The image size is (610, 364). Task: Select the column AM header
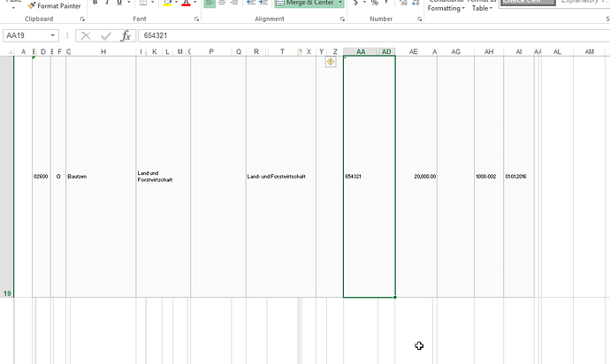pyautogui.click(x=590, y=51)
